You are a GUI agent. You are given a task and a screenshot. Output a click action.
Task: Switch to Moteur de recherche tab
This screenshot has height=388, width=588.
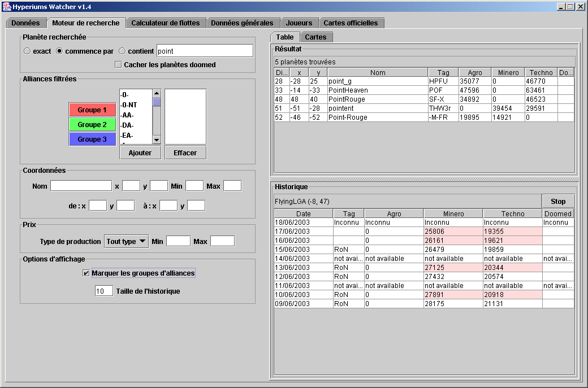86,23
